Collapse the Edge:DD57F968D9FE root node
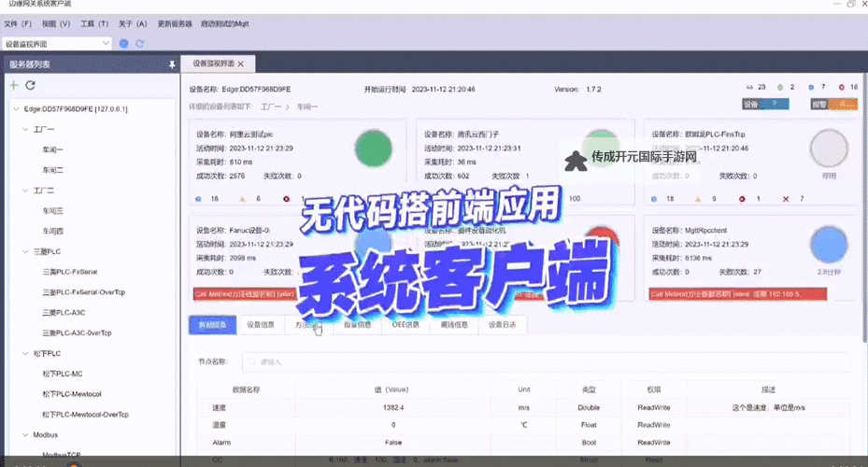The width and height of the screenshot is (868, 467). pos(16,109)
